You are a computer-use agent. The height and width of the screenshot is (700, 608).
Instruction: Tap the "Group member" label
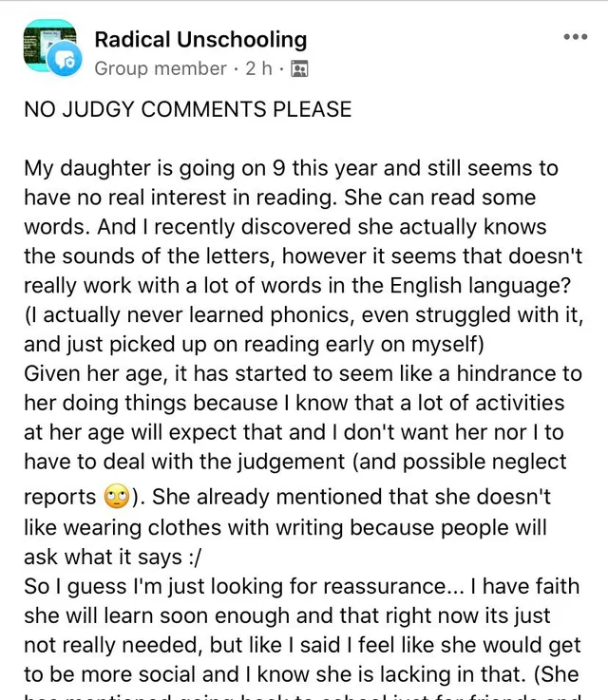[x=161, y=68]
